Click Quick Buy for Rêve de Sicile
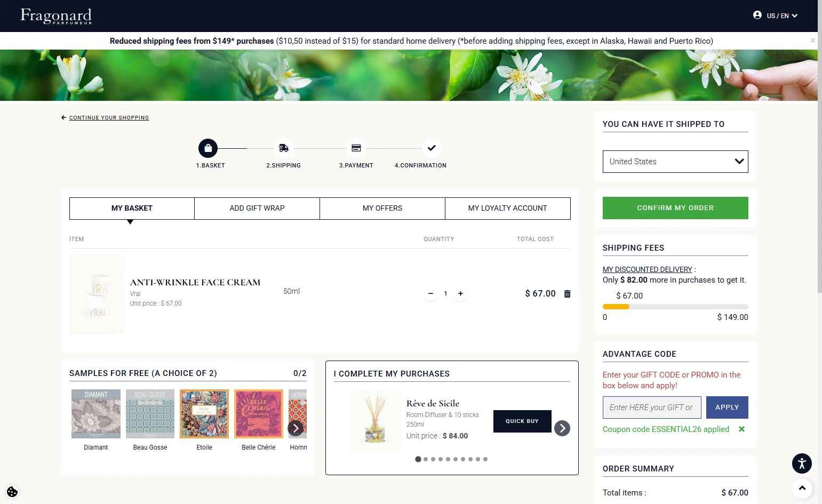The image size is (822, 504). pos(522,421)
